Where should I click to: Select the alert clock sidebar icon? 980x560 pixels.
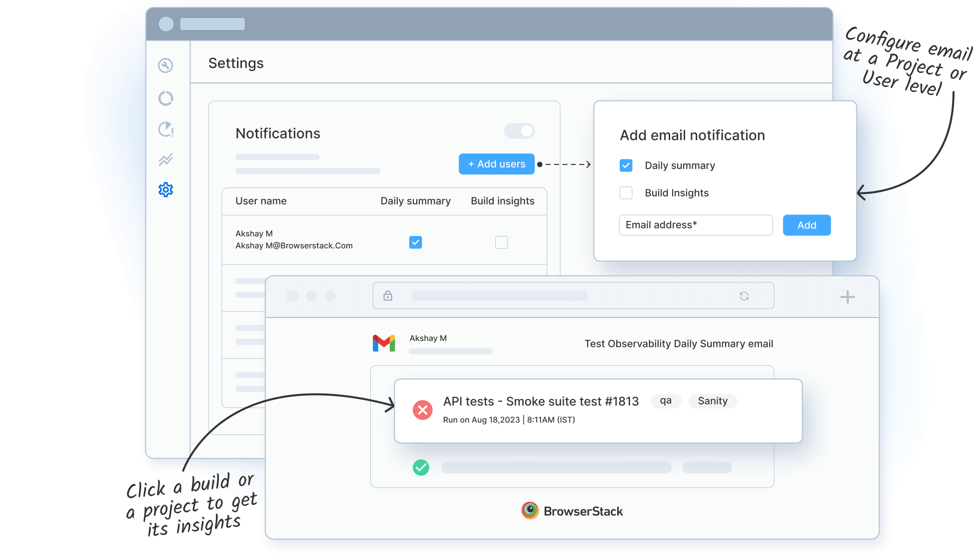pyautogui.click(x=165, y=129)
